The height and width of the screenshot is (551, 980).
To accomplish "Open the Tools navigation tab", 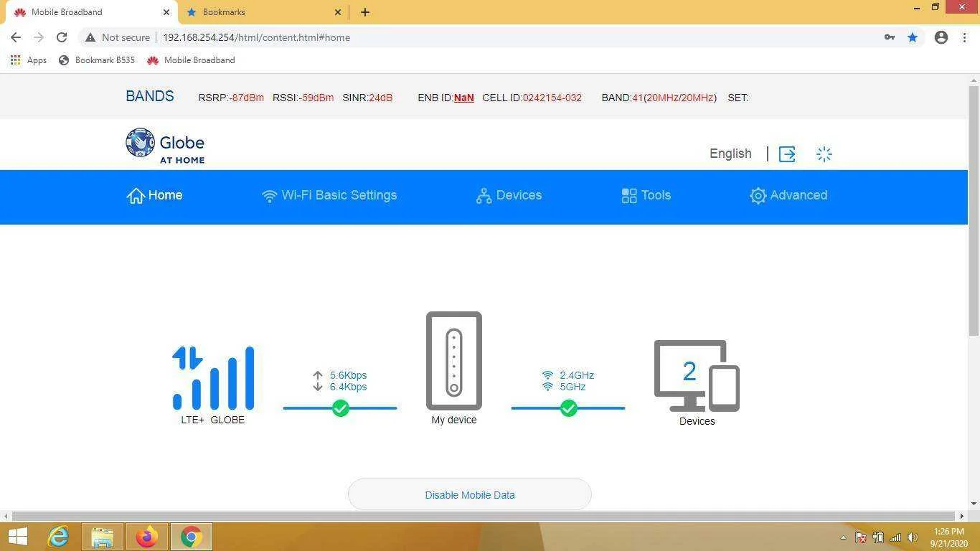I will coord(646,195).
